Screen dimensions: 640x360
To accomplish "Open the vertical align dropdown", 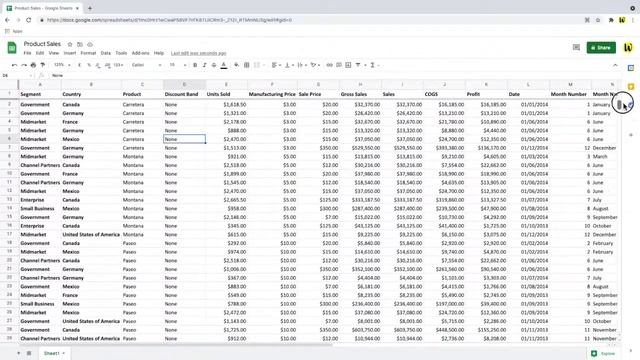I will pos(289,65).
